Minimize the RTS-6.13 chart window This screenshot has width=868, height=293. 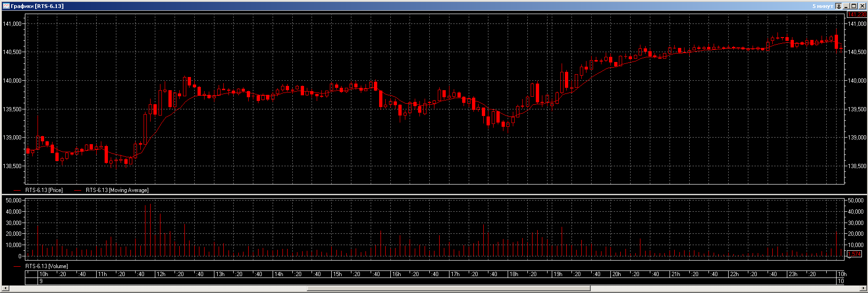click(847, 6)
